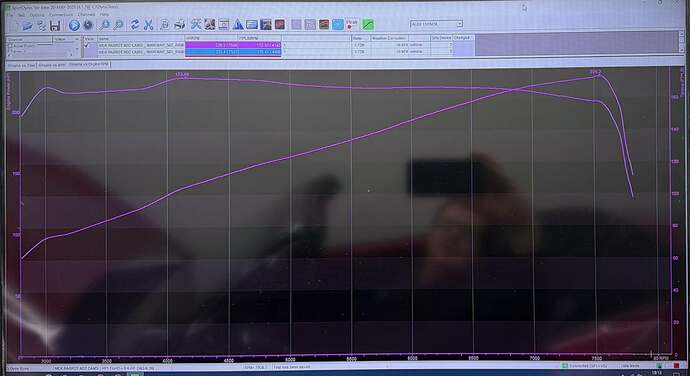Click the first run name cell

(141, 45)
